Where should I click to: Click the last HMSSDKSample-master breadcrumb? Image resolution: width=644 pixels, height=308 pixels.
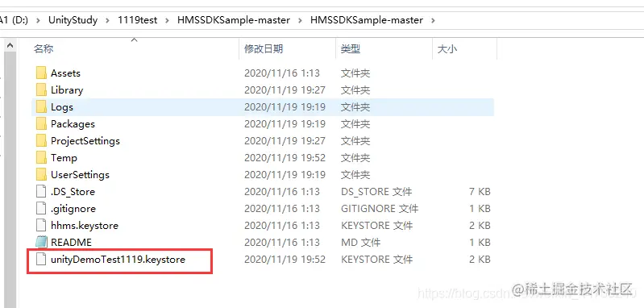click(x=367, y=20)
